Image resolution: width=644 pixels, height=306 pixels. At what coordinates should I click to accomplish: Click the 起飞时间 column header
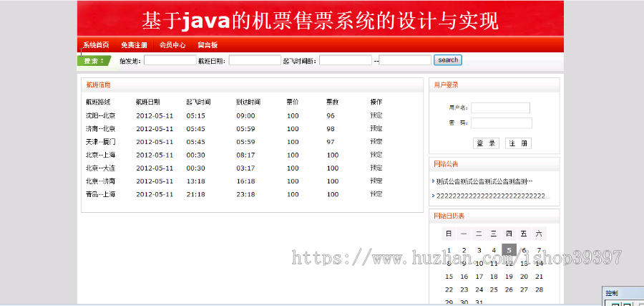tap(198, 102)
